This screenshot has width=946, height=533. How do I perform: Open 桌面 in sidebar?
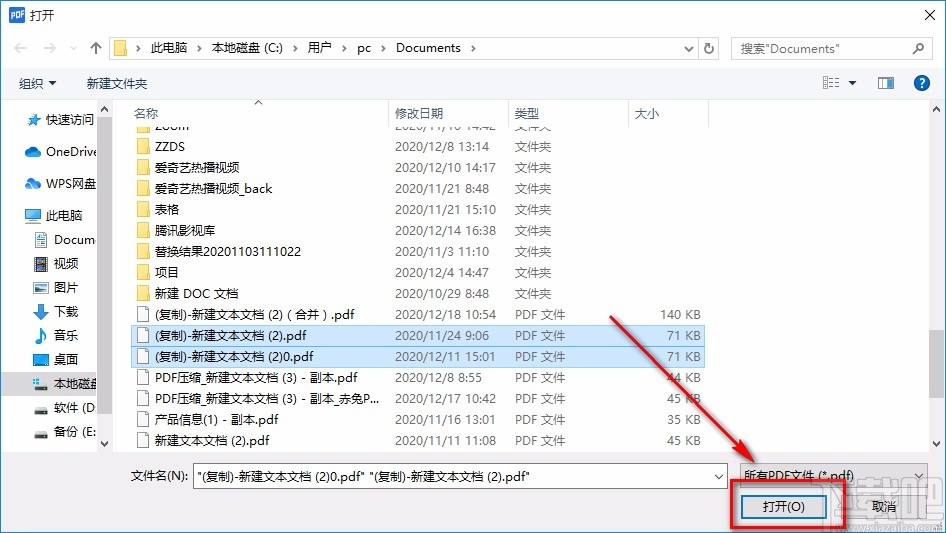click(56, 359)
